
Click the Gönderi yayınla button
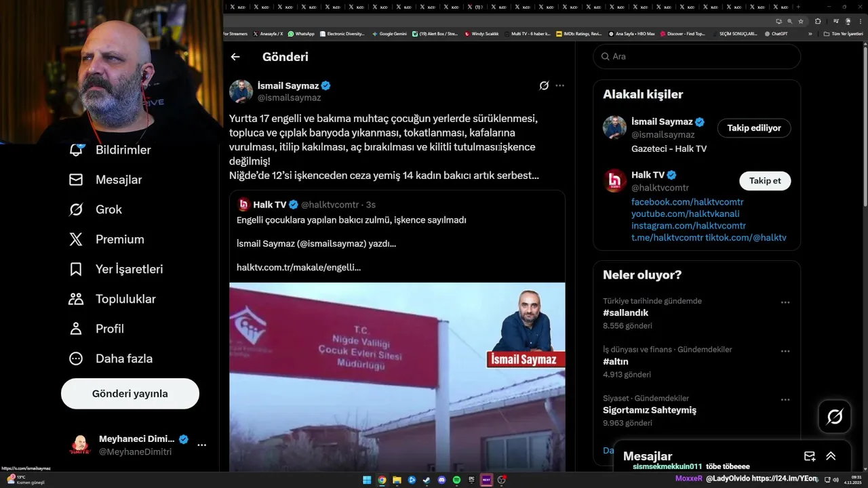click(x=130, y=394)
